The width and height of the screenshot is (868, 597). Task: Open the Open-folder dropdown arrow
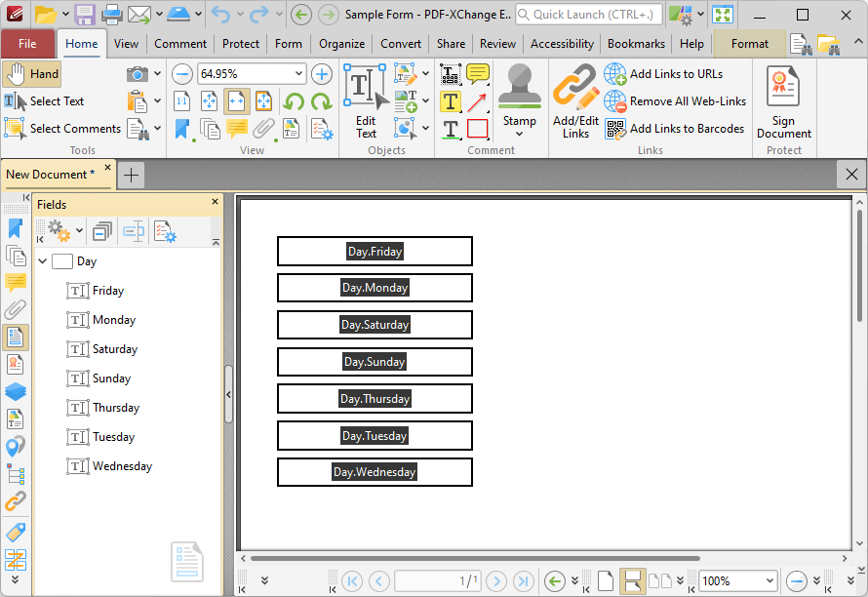coord(65,14)
